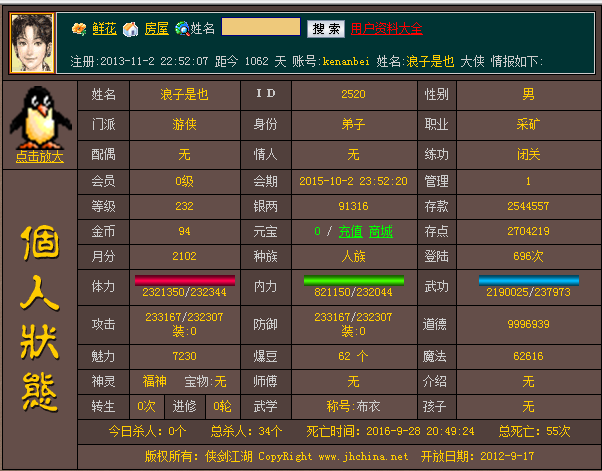Screen dimensions: 602x471
Task: Click the 宝物:无 text
Action: (205, 382)
